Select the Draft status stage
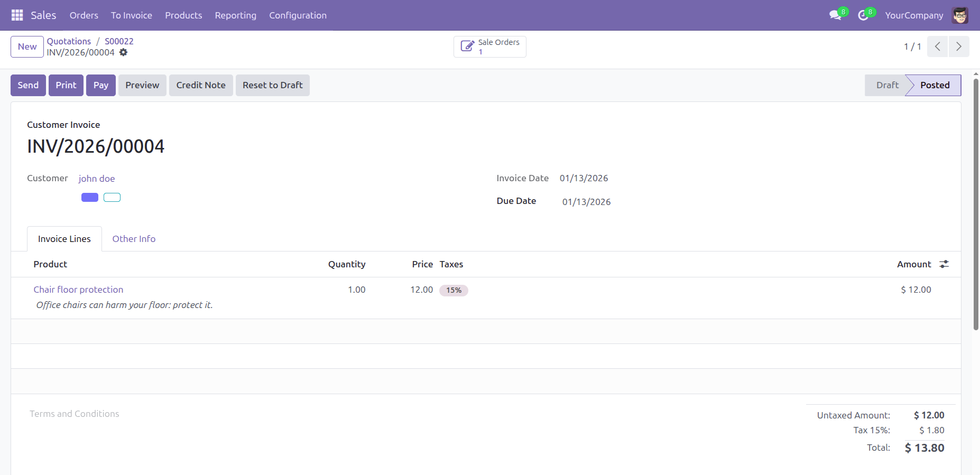980x475 pixels. (x=887, y=85)
